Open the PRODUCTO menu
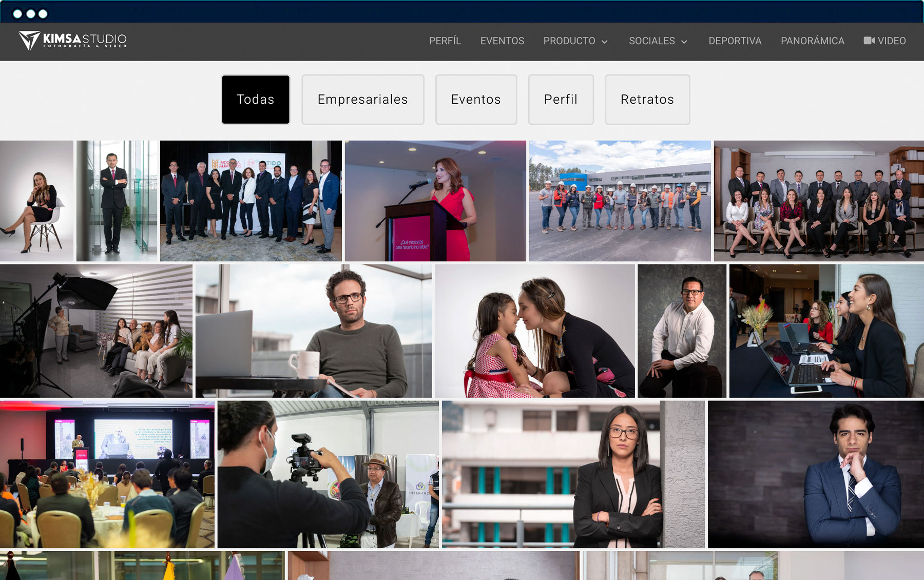Screen dimensions: 924x580 [x=569, y=41]
